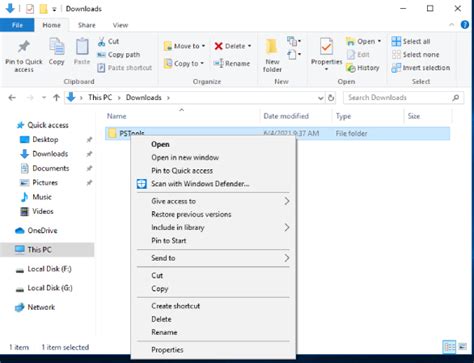Switch to details view in the status bar

[449, 347]
